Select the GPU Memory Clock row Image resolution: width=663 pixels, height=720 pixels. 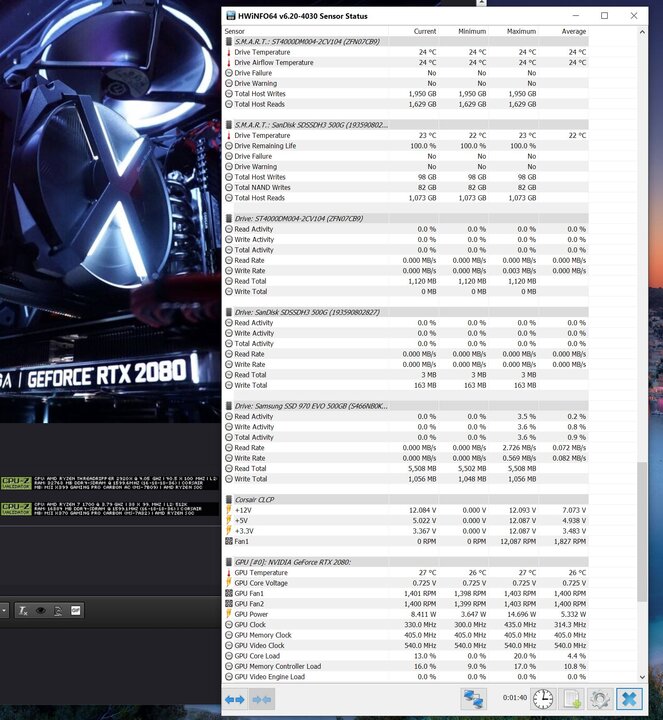pos(406,635)
